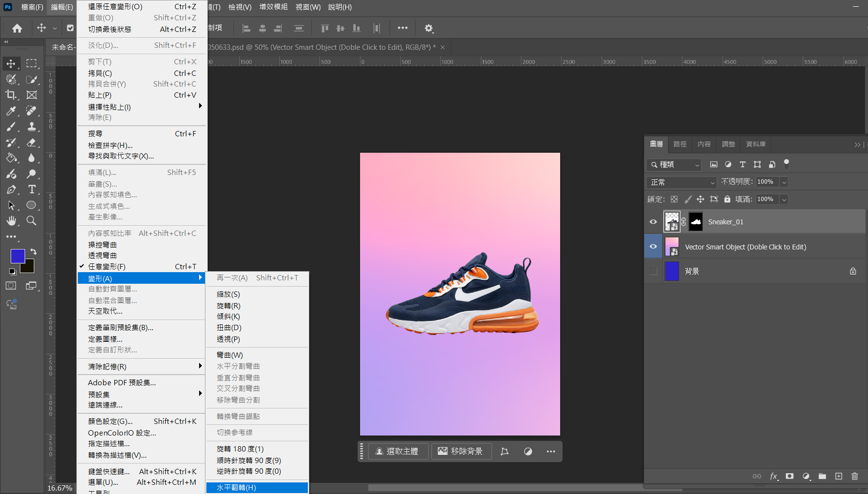The height and width of the screenshot is (494, 868).
Task: Open the 不透明度 dropdown arrow
Action: [784, 182]
